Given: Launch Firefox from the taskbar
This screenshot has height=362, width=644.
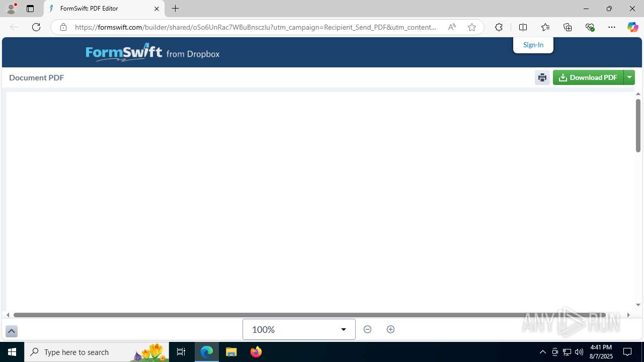Looking at the screenshot, I should [256, 352].
